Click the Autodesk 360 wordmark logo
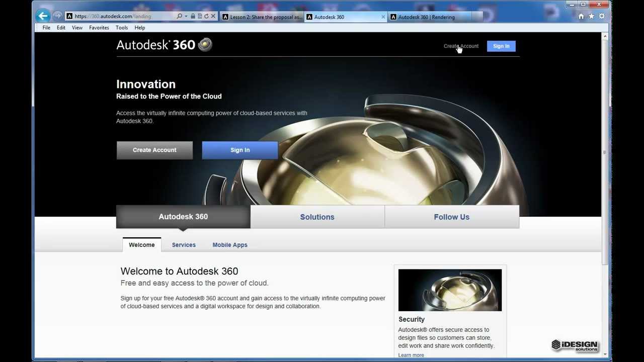This screenshot has width=644, height=362. click(155, 45)
